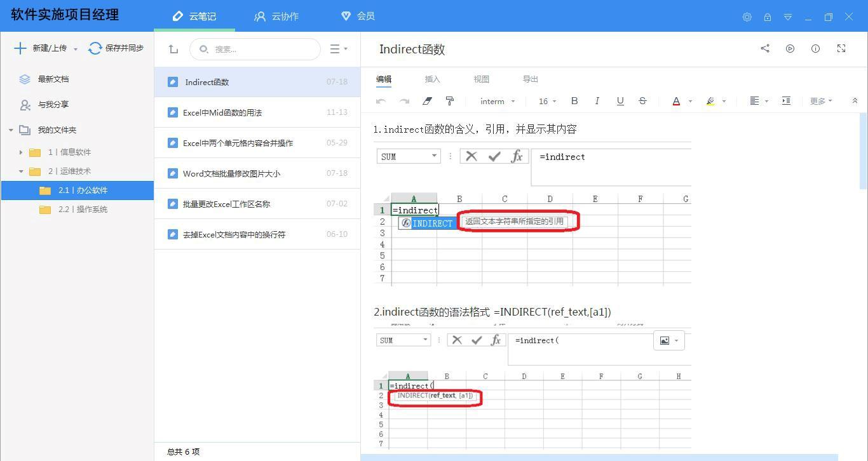
Task: Click the increase indent icon
Action: (786, 101)
